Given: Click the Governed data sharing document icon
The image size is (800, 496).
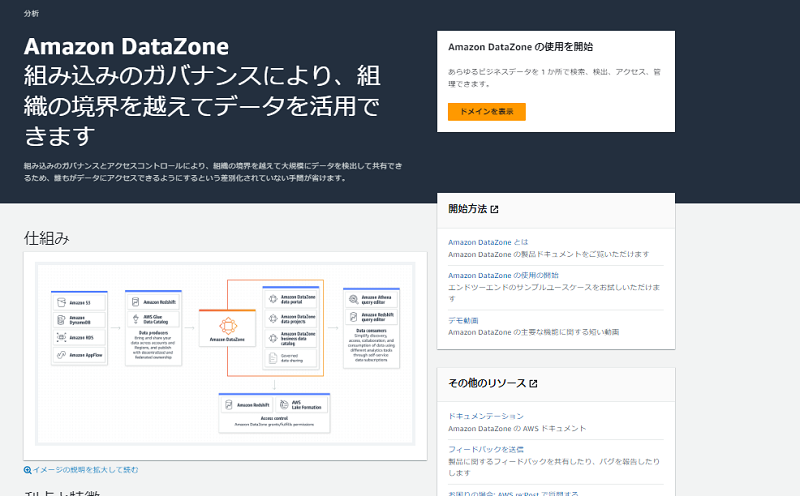Looking at the screenshot, I should pyautogui.click(x=273, y=358).
